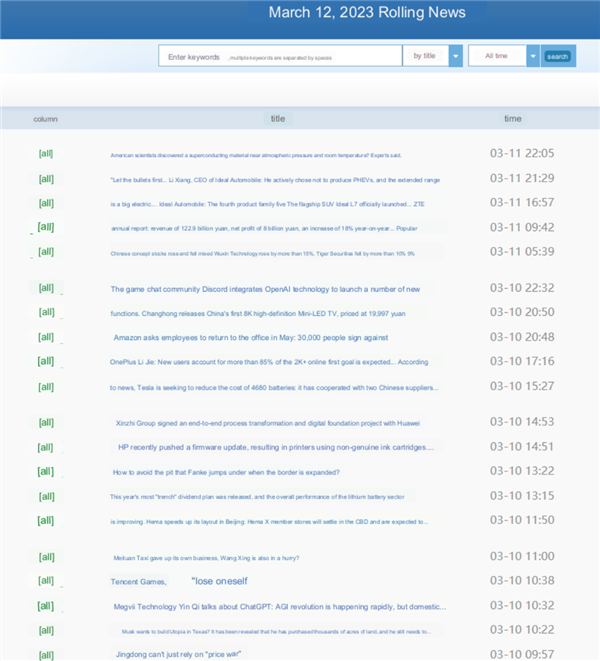Click the '03-10 09:57' timestamp
Screen dimensions: 600x661
click(522, 654)
